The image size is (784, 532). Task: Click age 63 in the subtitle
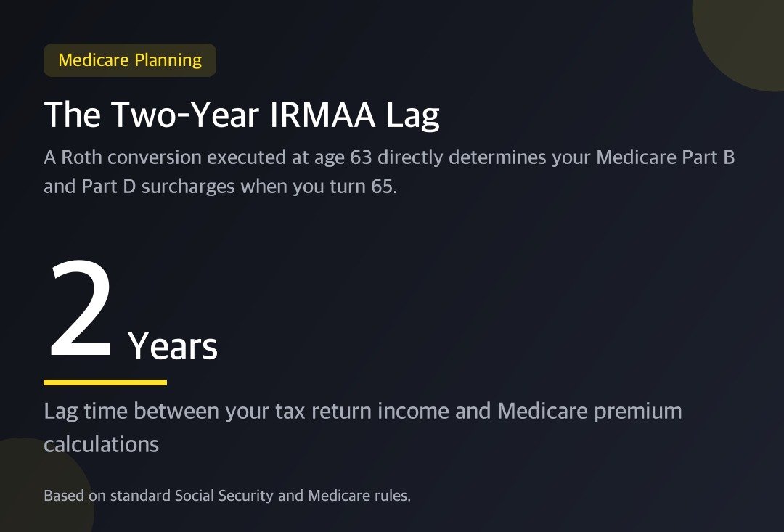pos(343,158)
